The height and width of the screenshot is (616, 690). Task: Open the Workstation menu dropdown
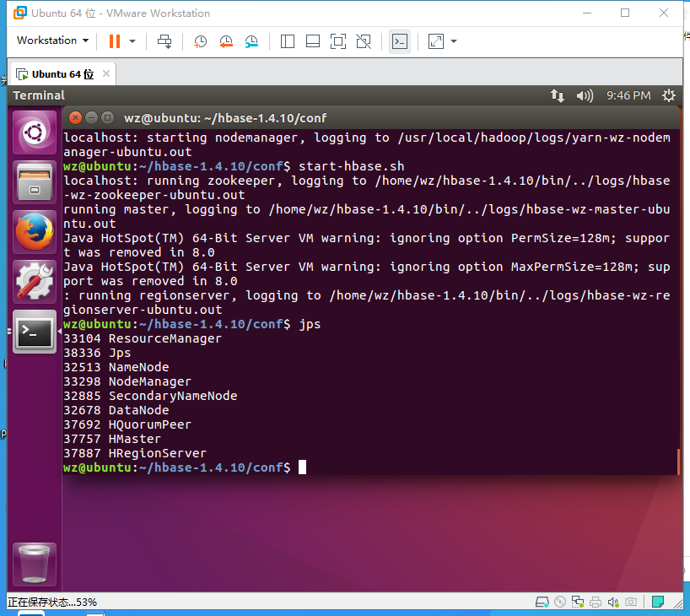pyautogui.click(x=52, y=41)
